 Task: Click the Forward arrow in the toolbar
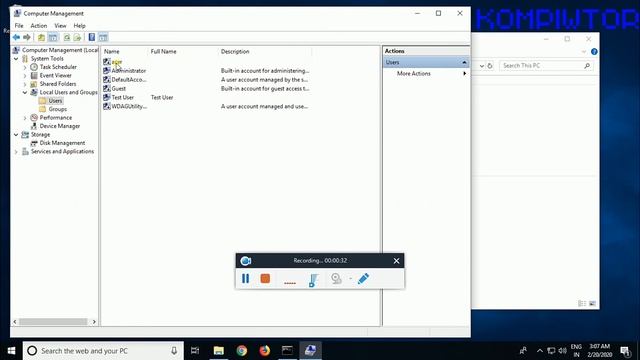pyautogui.click(x=27, y=38)
